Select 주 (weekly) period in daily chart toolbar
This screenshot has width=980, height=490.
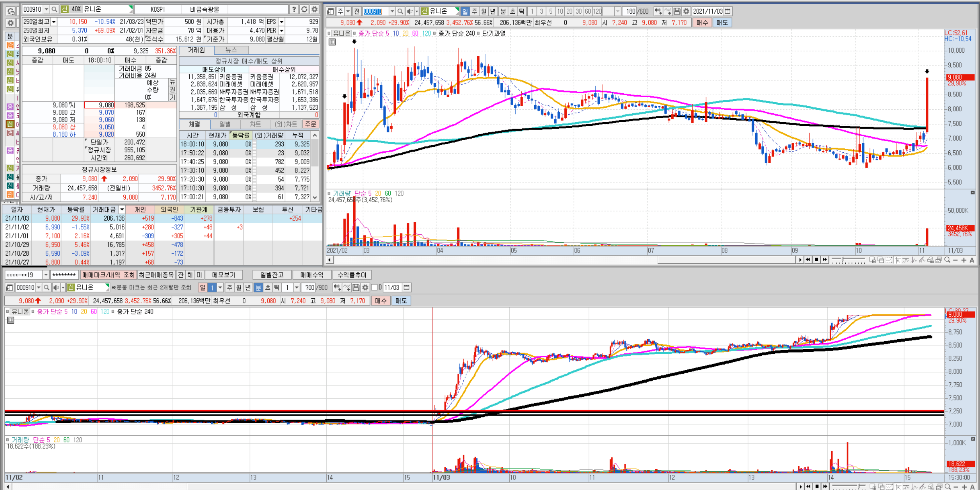474,11
